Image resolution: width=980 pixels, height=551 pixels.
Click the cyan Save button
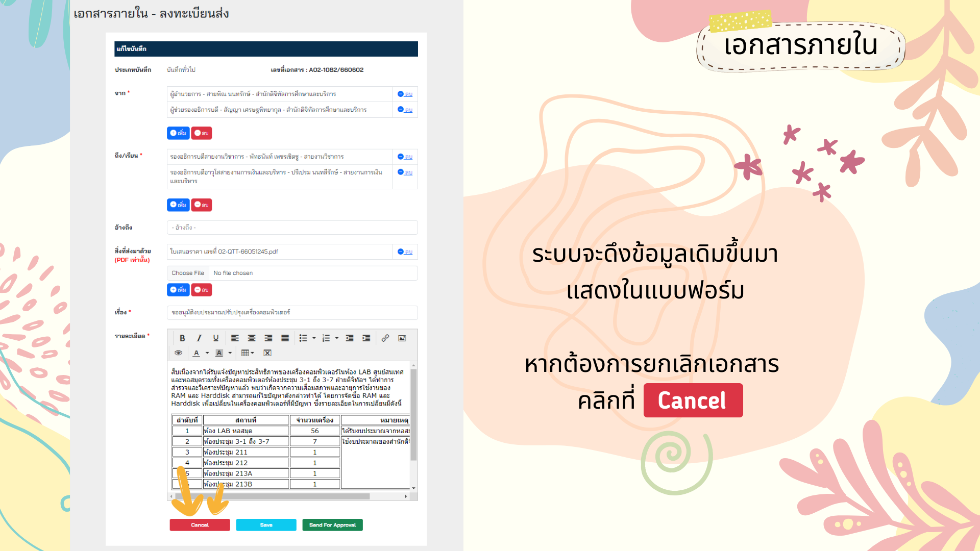coord(266,525)
